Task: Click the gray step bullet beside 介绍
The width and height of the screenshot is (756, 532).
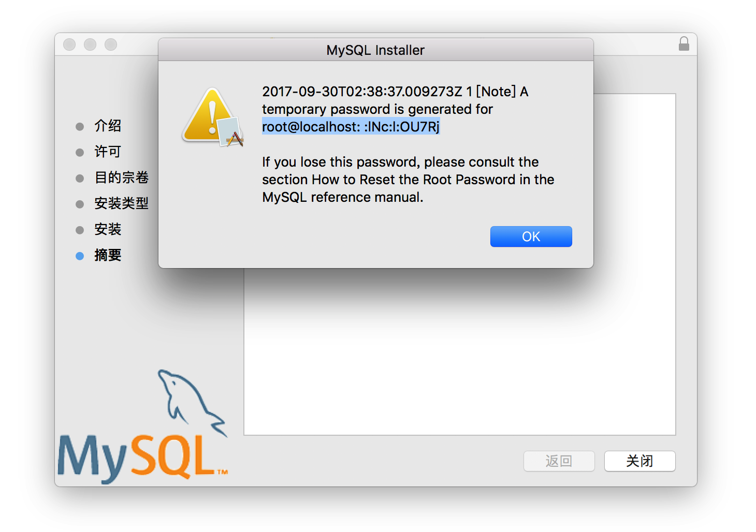Action: tap(79, 126)
